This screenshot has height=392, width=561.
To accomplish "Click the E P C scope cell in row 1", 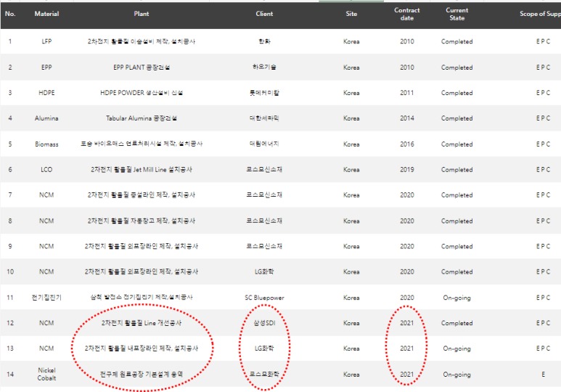I will 543,41.
